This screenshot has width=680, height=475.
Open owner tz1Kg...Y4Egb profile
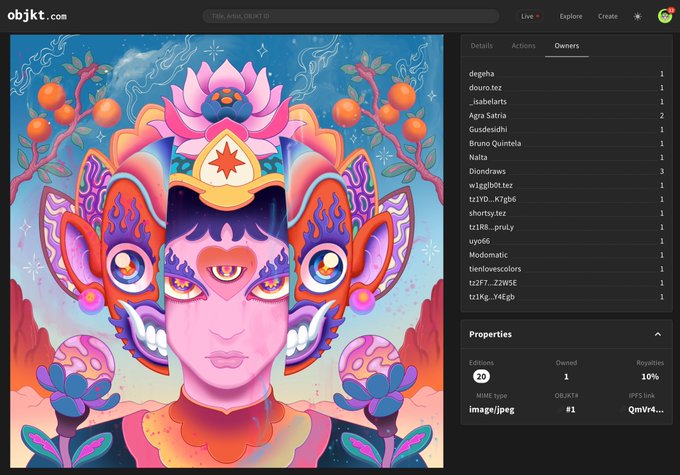point(491,297)
